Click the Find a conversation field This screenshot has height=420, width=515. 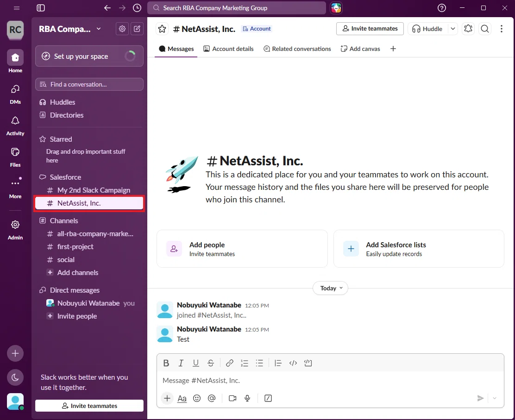[89, 84]
